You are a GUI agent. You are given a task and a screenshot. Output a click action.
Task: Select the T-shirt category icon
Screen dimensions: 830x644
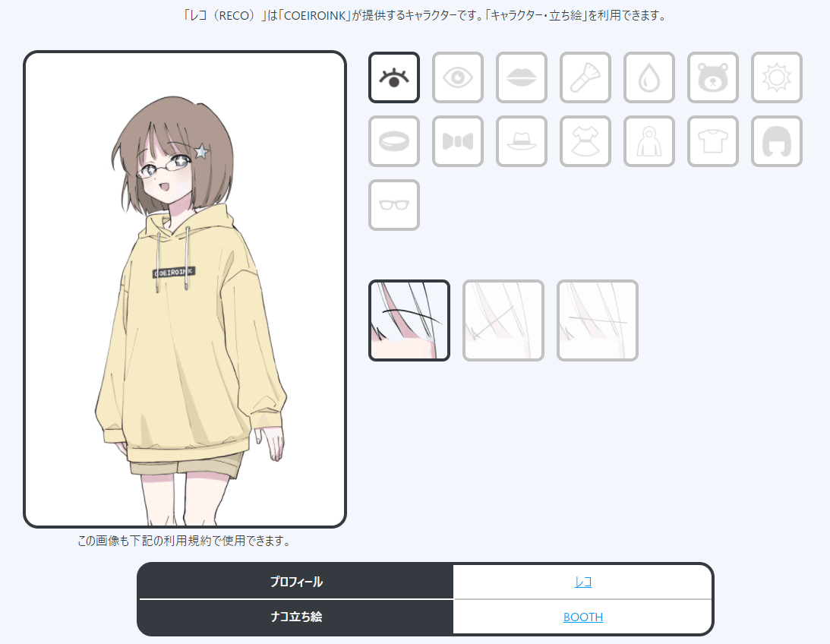click(x=713, y=141)
